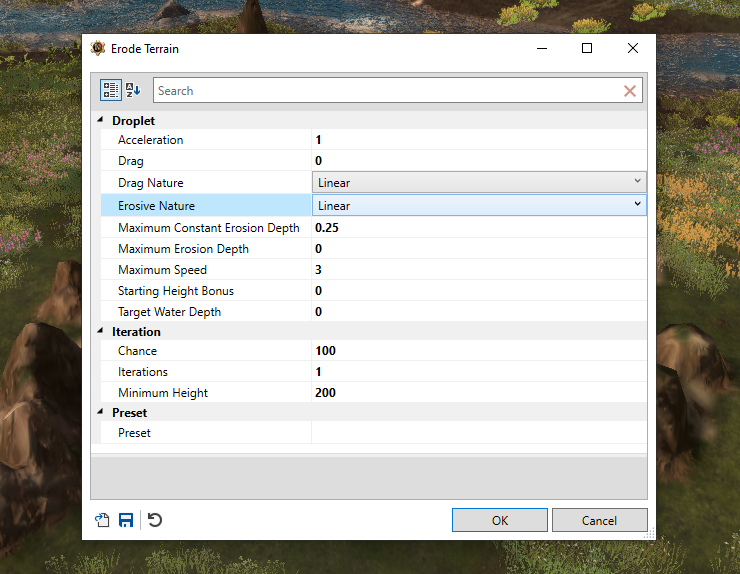
Task: Edit the Acceleration value field
Action: coord(479,140)
